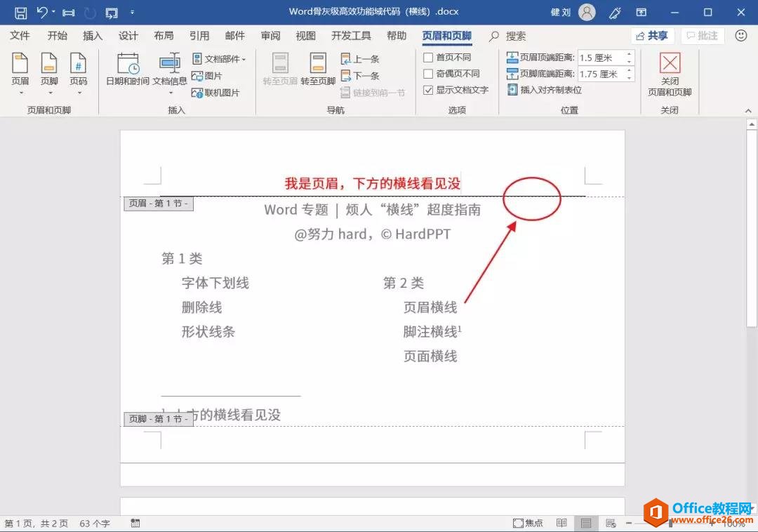Image resolution: width=758 pixels, height=532 pixels.
Task: Open the 开发工具 tab
Action: point(351,36)
